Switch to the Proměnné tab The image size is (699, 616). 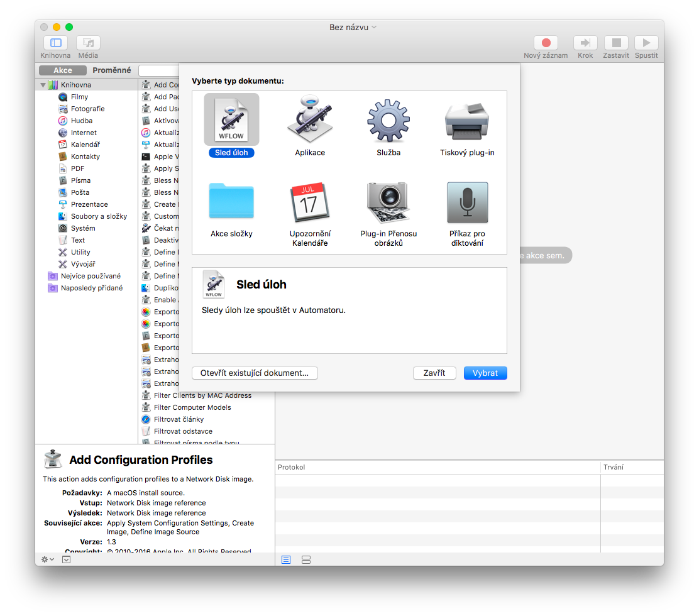111,70
